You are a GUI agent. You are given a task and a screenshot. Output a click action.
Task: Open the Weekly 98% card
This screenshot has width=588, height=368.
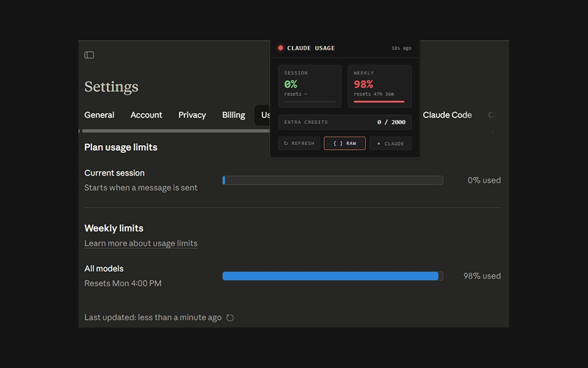pos(380,86)
